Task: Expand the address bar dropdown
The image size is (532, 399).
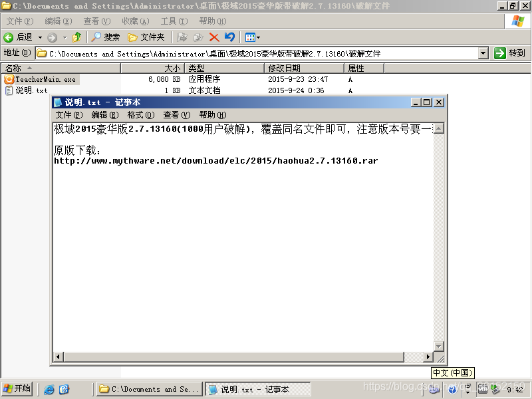Action: [483, 53]
